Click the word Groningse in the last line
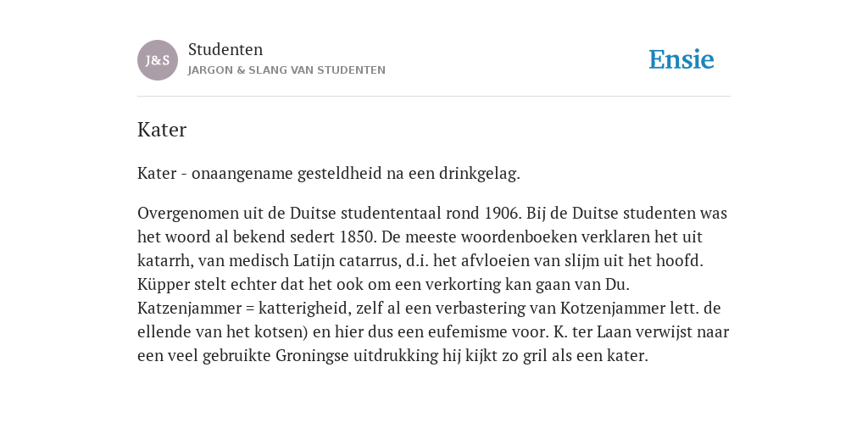 click(312, 356)
